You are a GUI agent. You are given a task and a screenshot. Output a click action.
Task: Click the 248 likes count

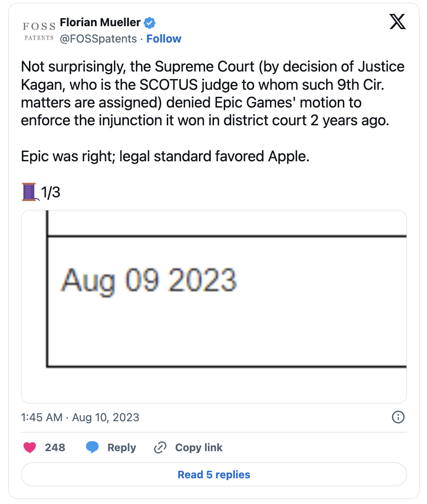click(55, 447)
